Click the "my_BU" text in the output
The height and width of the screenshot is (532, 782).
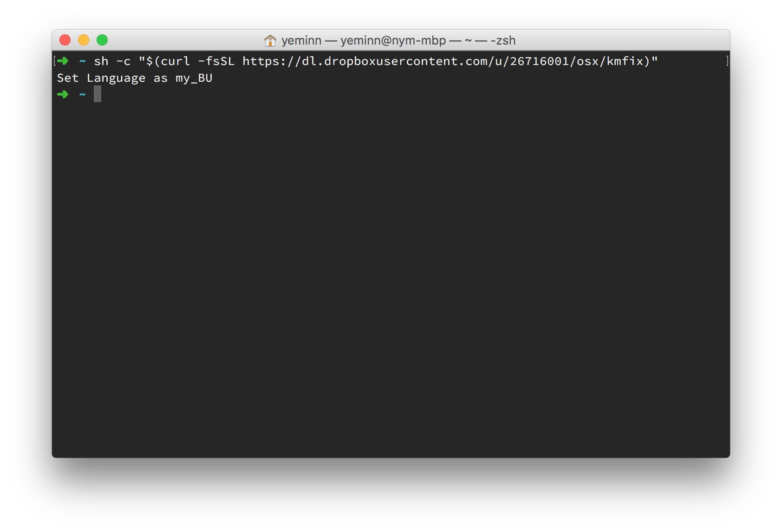(x=194, y=78)
